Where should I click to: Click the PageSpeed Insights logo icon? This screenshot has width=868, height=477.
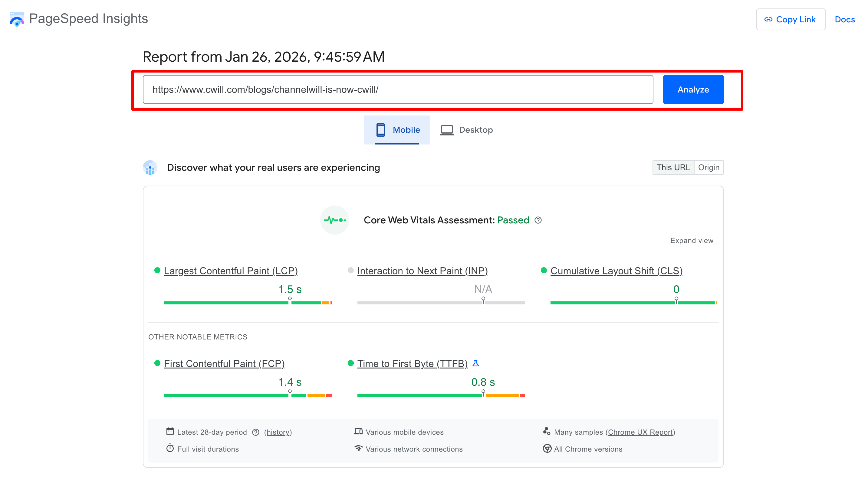17,19
